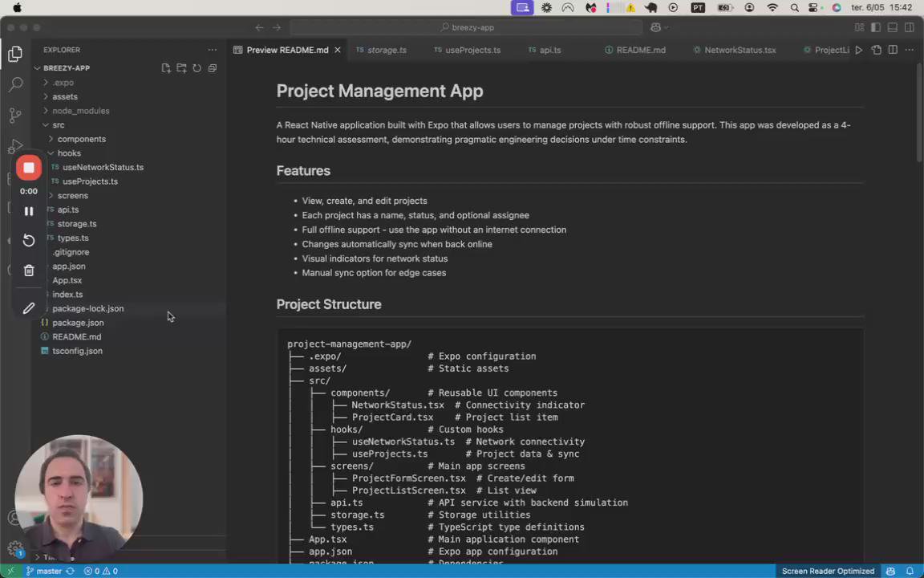This screenshot has height=578, width=924.
Task: Refresh the Explorer file tree
Action: tap(197, 68)
